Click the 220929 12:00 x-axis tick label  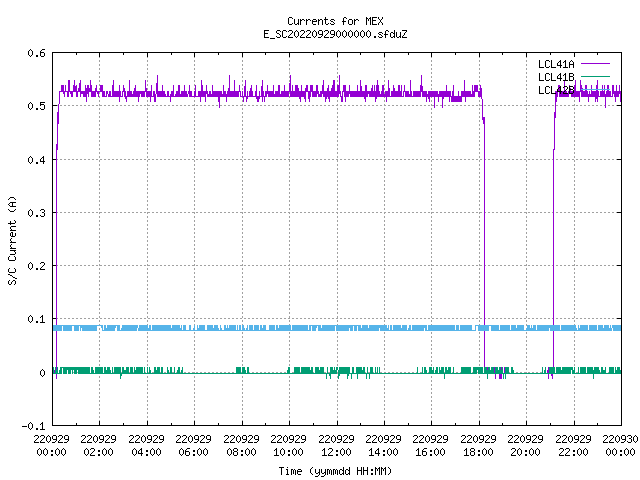click(x=336, y=445)
